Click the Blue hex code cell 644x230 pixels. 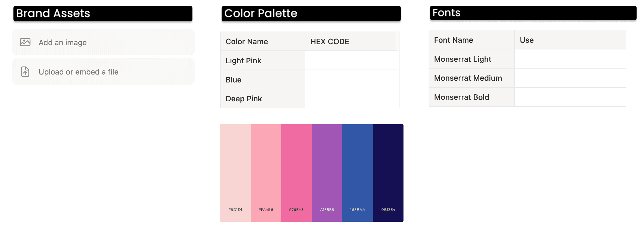point(352,79)
